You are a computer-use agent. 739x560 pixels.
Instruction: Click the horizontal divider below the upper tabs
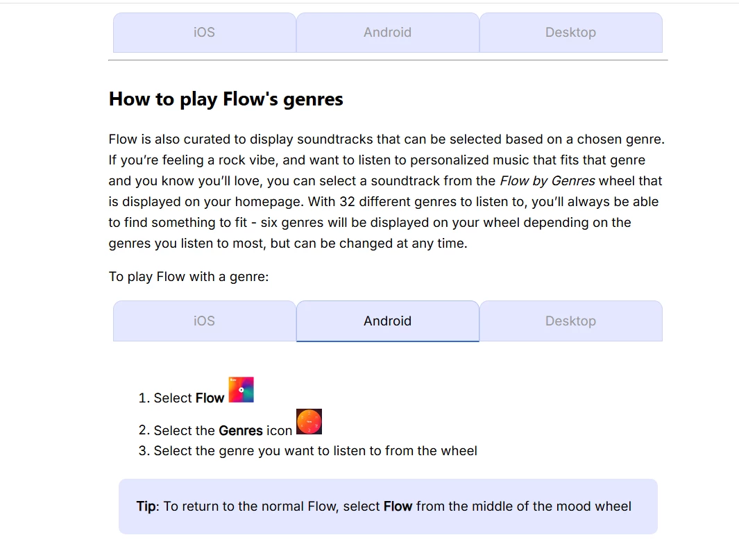click(x=388, y=60)
